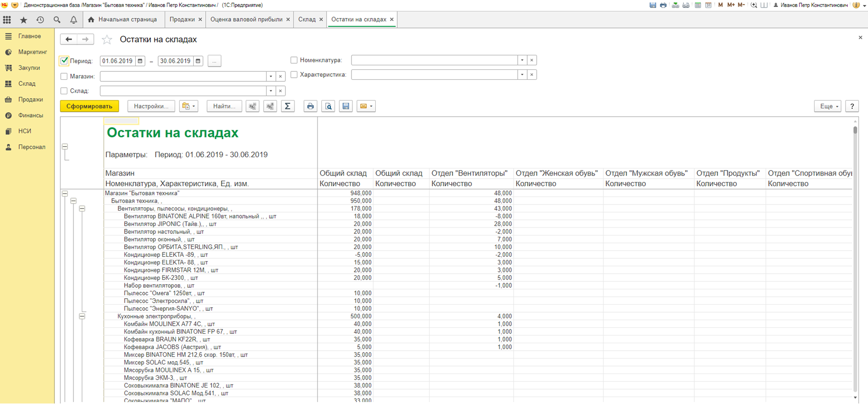Click the Сформировать button
Image resolution: width=868 pixels, height=405 pixels.
pos(89,106)
